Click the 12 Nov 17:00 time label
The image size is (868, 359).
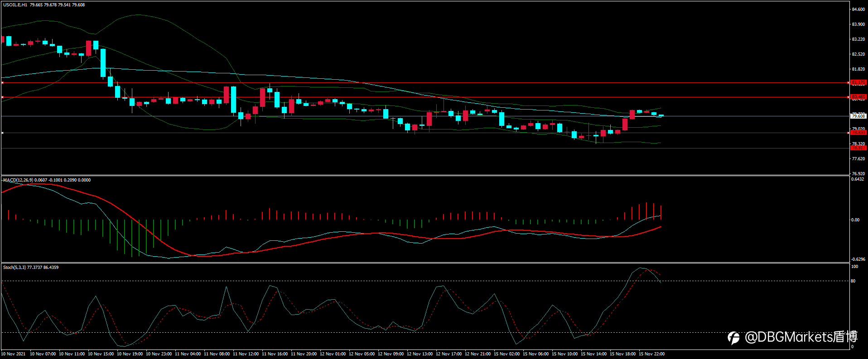[448, 354]
